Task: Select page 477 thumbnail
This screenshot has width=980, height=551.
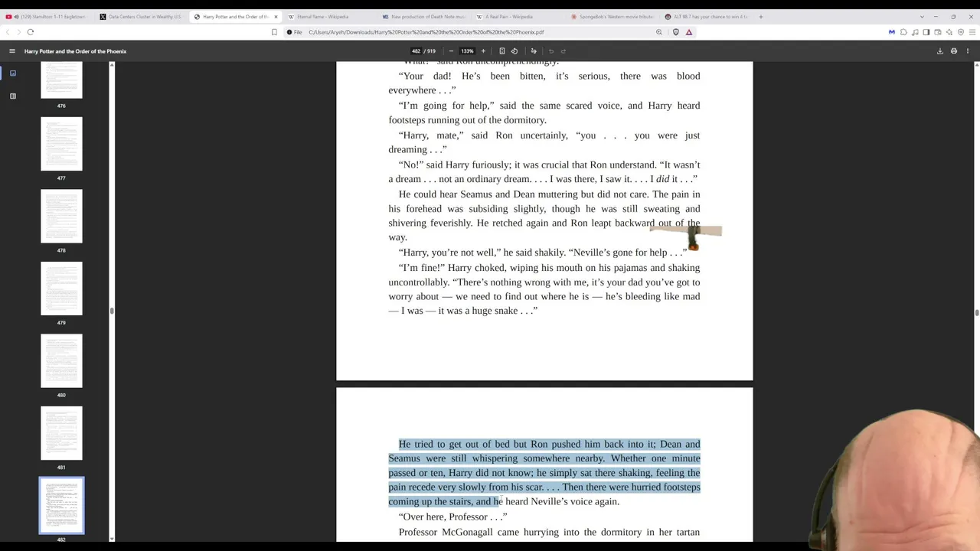Action: coord(61,144)
